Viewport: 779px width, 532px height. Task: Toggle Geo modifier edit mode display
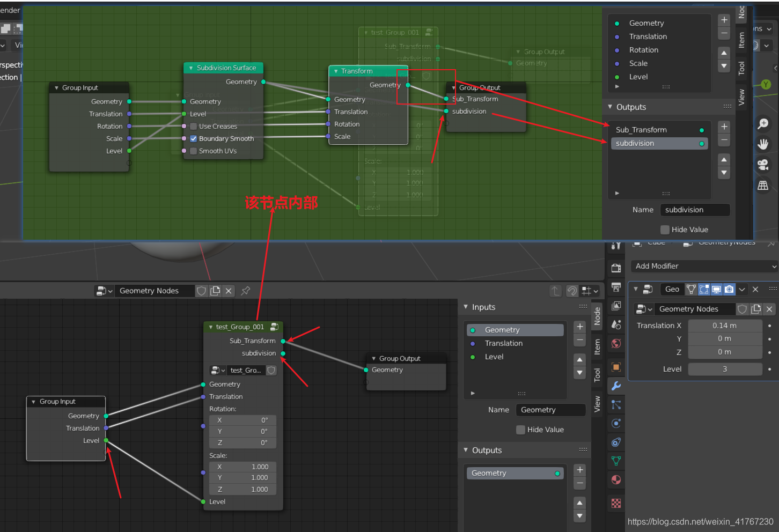[x=704, y=289]
